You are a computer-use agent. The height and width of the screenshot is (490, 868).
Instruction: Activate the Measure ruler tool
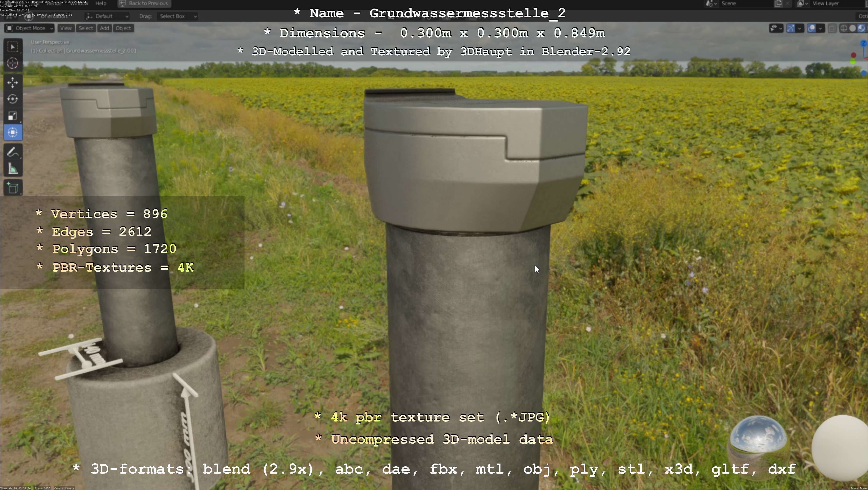point(13,169)
